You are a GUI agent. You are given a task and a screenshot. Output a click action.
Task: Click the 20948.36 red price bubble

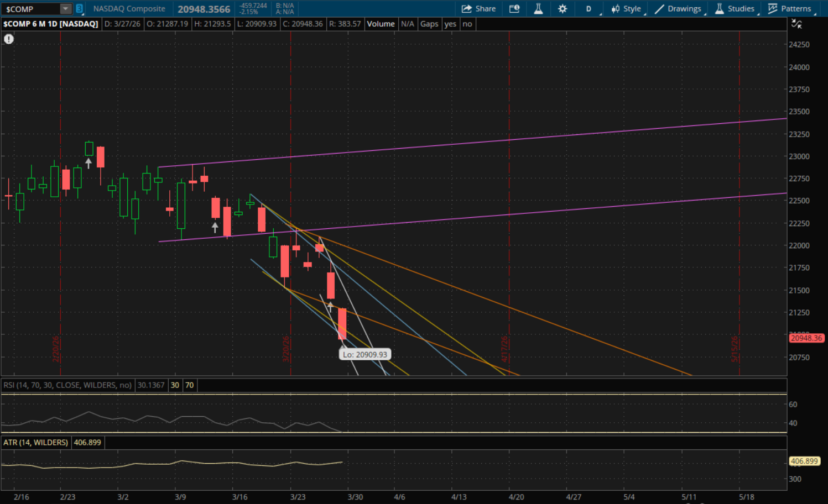pos(806,338)
